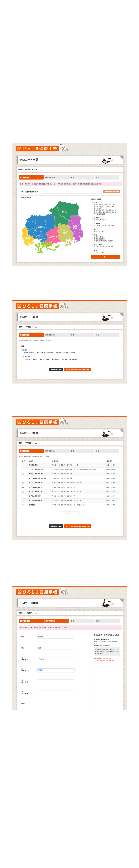Select radio button for すずらん薬局大手町店
139x868 pixels.
23,474
